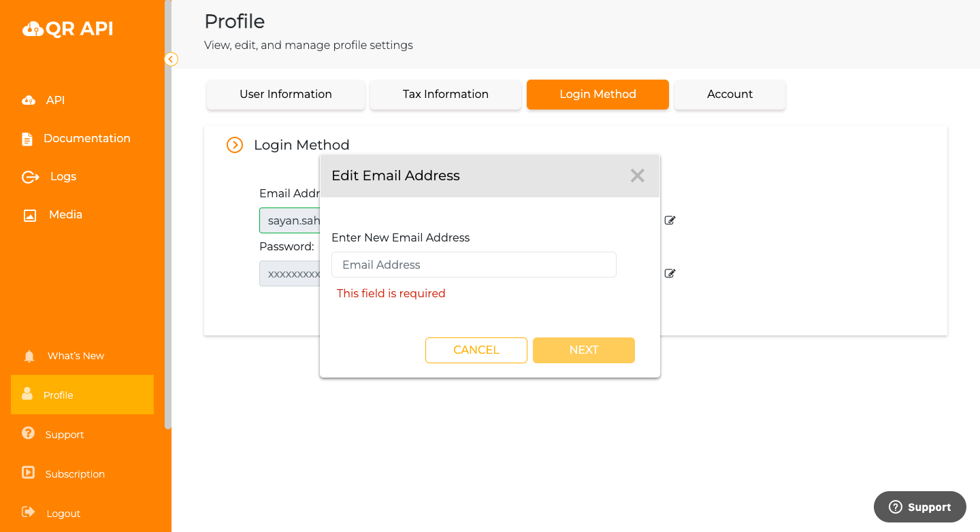Close the Edit Email Address dialog
This screenshot has height=532, width=980.
click(637, 176)
